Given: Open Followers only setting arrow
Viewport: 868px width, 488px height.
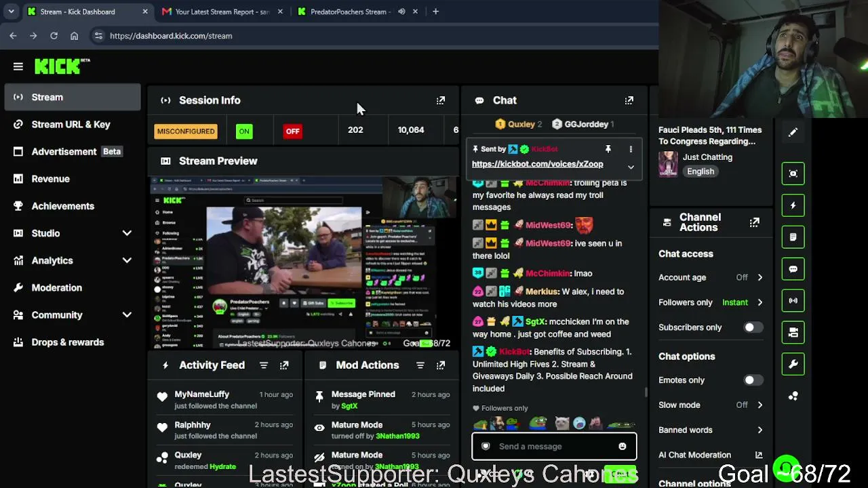Looking at the screenshot, I should click(x=759, y=302).
